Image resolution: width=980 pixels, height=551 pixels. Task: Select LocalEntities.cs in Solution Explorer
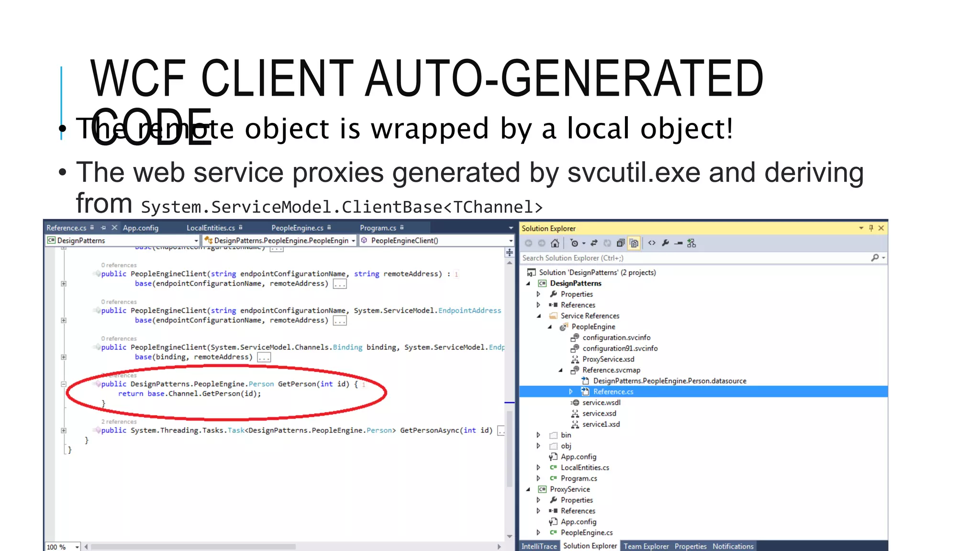pyautogui.click(x=585, y=468)
